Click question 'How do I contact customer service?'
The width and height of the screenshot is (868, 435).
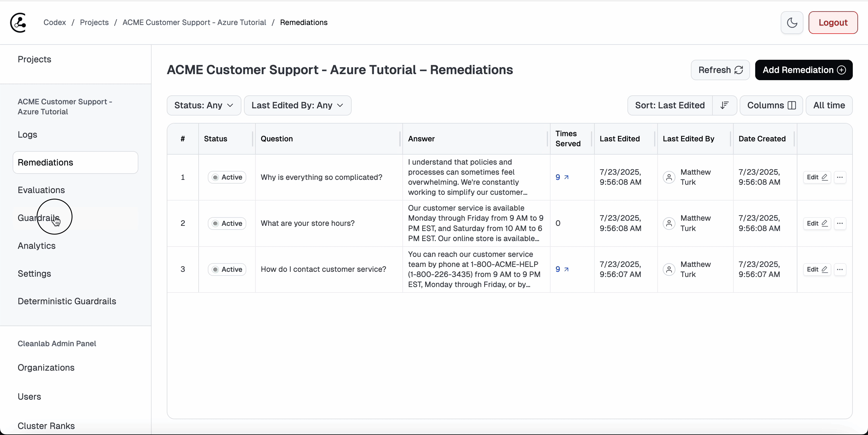[x=323, y=270]
